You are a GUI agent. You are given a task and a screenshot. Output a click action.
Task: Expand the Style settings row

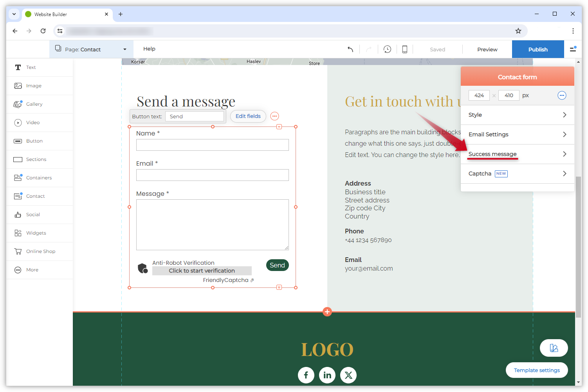517,115
